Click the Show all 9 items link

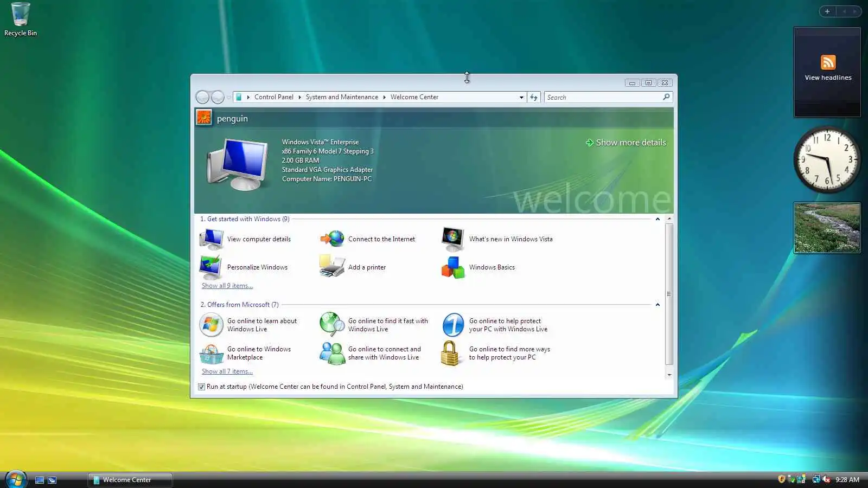tap(227, 286)
